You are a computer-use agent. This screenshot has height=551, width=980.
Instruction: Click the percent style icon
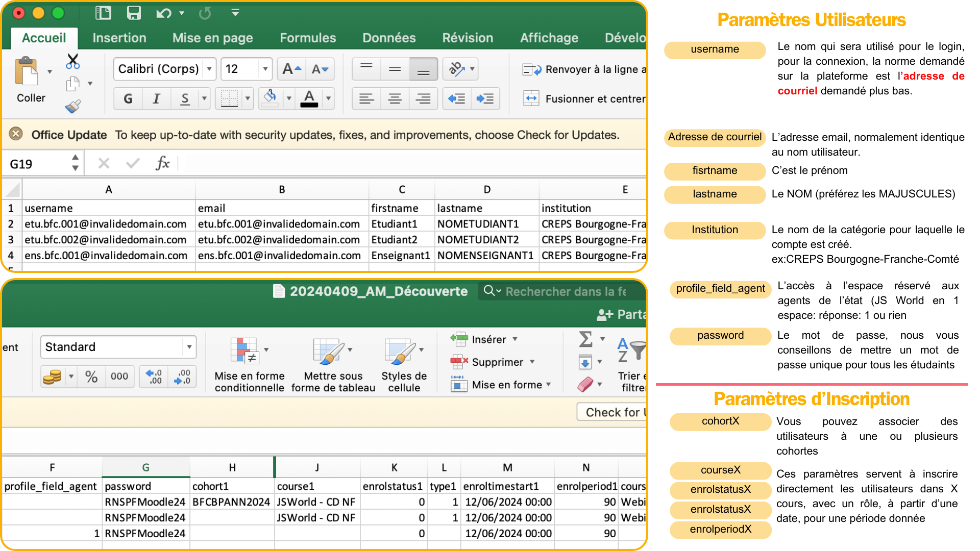[91, 377]
